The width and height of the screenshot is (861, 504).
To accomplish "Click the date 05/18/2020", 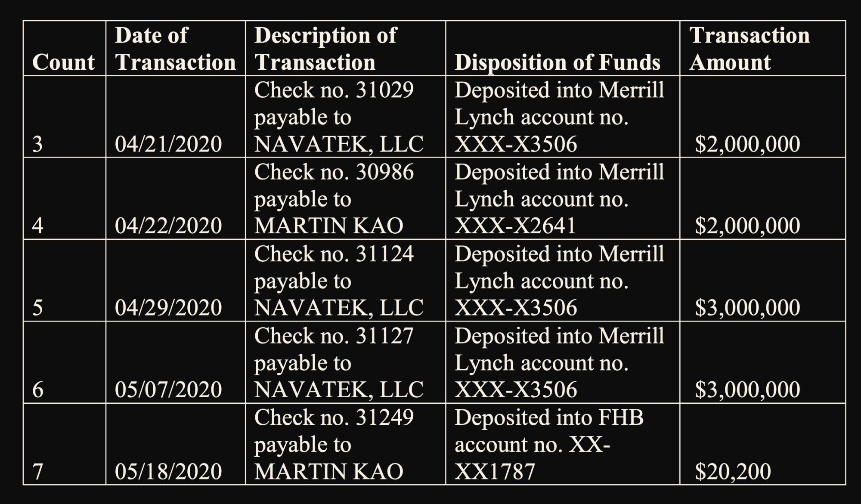I will pyautogui.click(x=168, y=471).
